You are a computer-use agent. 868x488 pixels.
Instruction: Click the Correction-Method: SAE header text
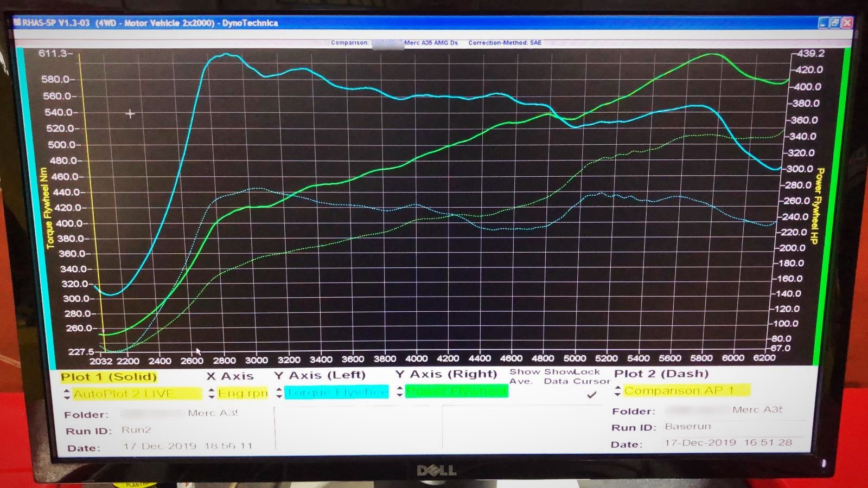pos(505,43)
